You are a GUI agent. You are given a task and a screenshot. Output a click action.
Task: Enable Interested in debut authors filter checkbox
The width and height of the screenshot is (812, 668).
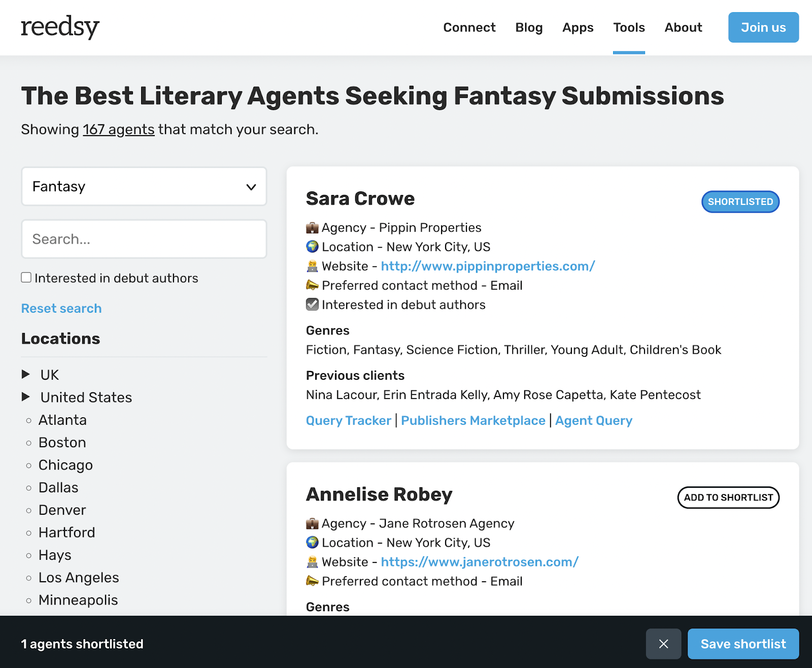(26, 277)
